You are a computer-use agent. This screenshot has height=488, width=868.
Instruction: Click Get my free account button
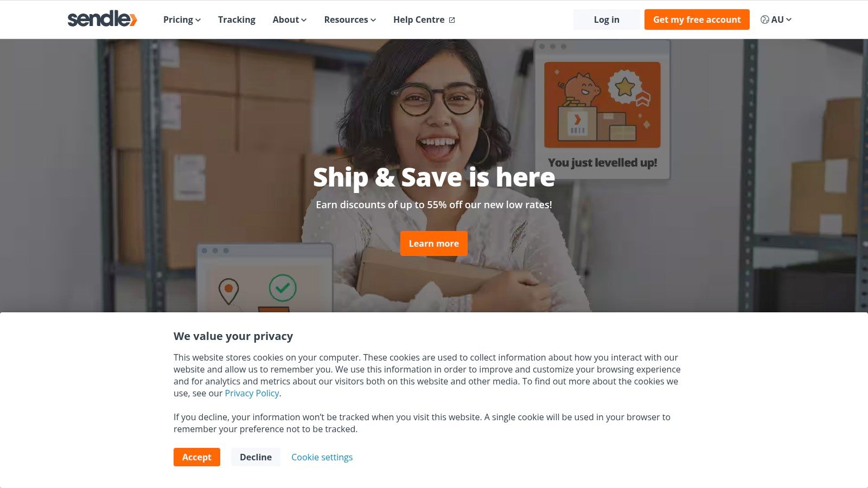point(697,20)
